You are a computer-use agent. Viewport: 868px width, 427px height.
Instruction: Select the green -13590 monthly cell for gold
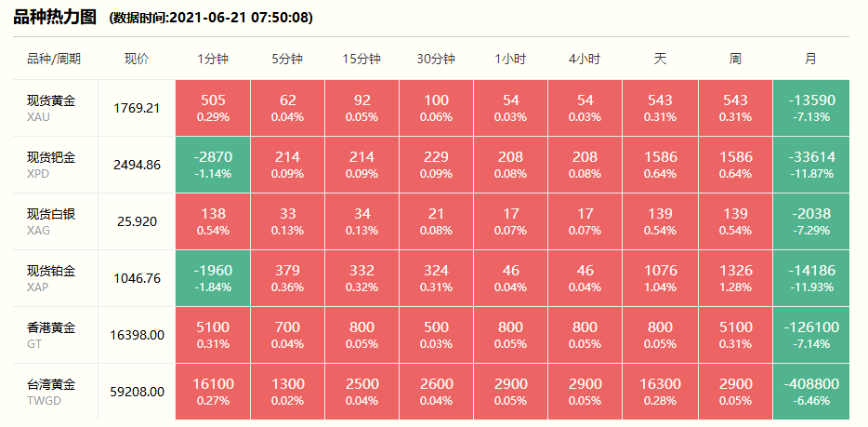coord(810,108)
